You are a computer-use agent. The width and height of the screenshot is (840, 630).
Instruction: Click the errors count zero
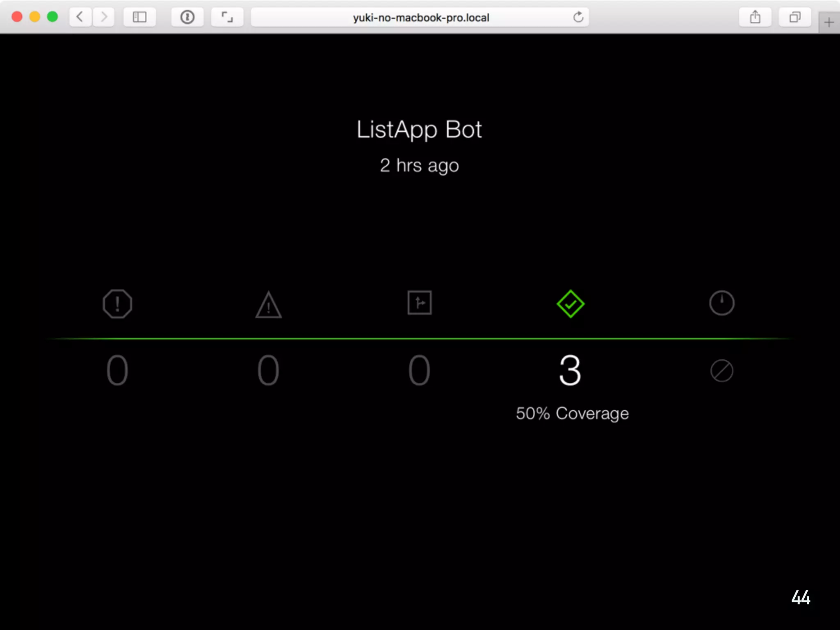point(117,371)
